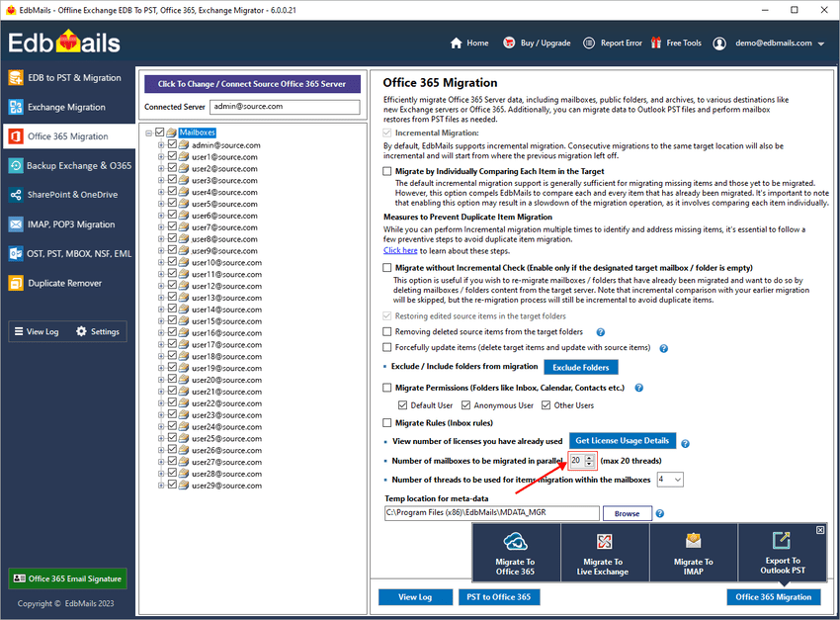This screenshot has height=620, width=840.
Task: Click the Buy / Upgrade cart icon
Action: (509, 43)
